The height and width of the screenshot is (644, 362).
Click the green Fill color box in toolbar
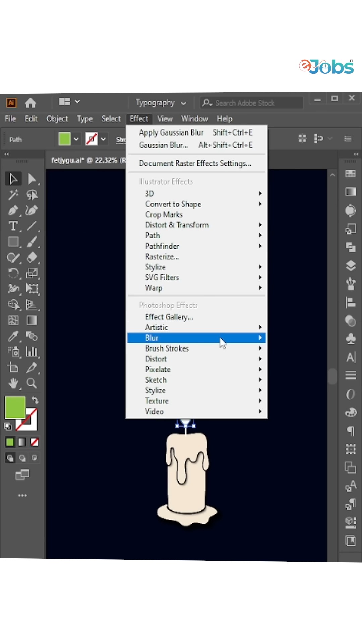15,408
